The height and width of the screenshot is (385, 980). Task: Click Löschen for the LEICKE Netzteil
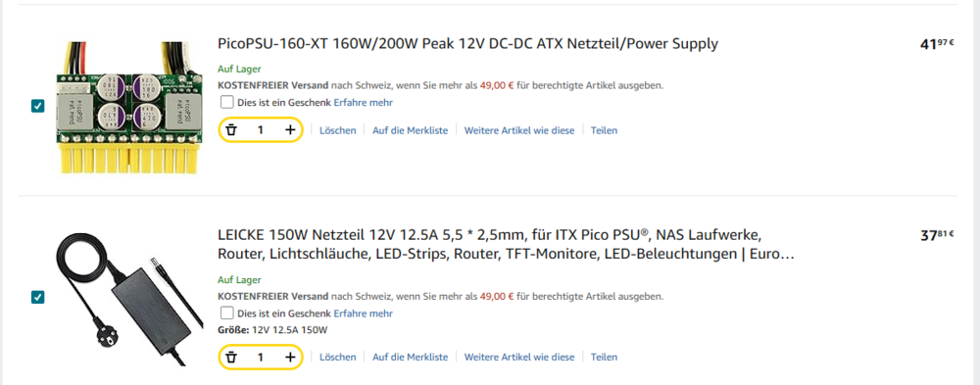click(337, 358)
